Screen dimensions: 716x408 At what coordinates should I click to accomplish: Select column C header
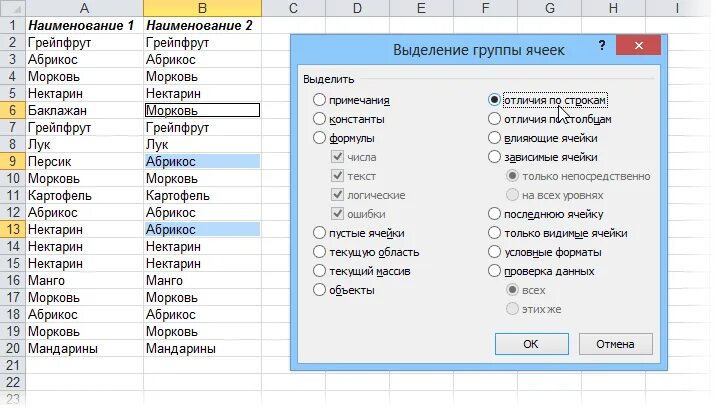[x=293, y=8]
